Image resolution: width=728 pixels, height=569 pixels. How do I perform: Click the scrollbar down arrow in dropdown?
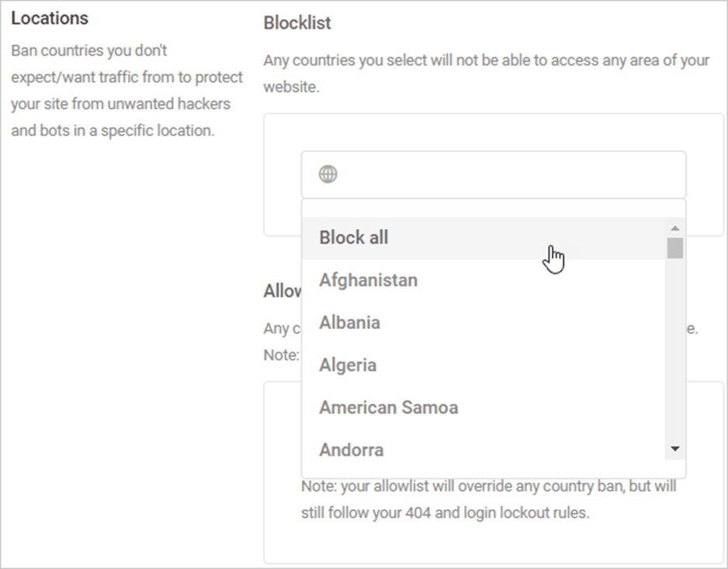tap(675, 449)
